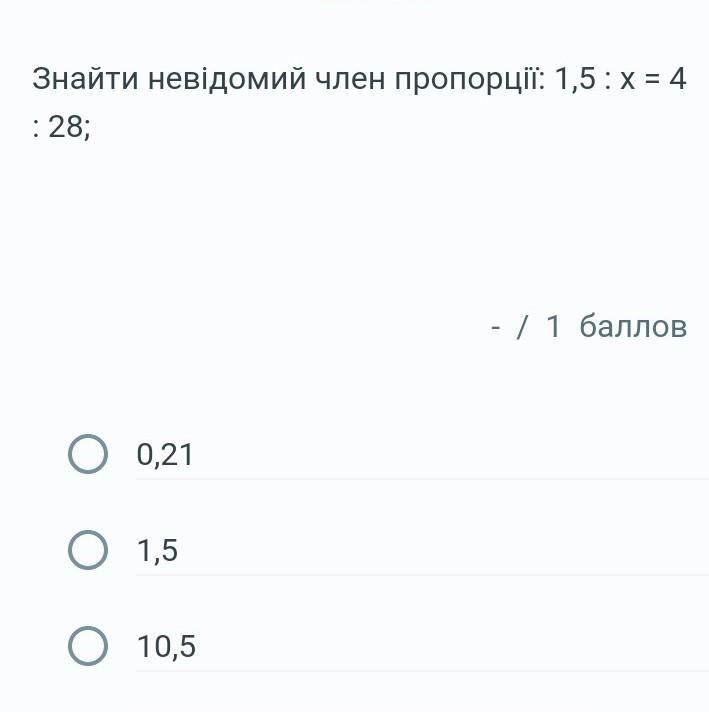Click the divider line under option 0,21
The image size is (709, 712).
420,479
